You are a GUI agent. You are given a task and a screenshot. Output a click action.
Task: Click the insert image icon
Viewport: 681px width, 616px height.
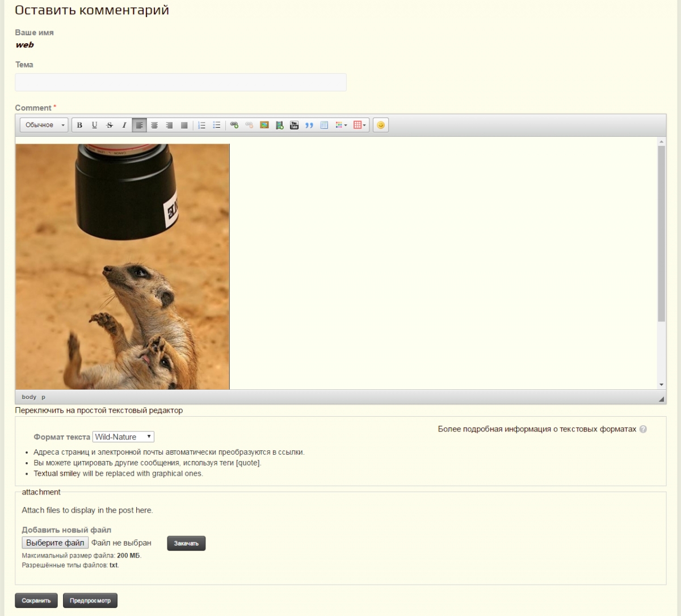point(264,125)
